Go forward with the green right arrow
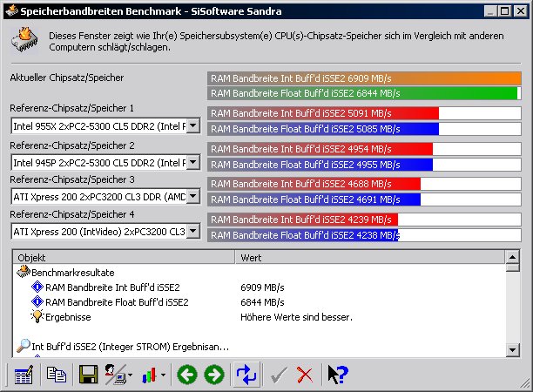The height and width of the screenshot is (392, 533). [x=214, y=375]
